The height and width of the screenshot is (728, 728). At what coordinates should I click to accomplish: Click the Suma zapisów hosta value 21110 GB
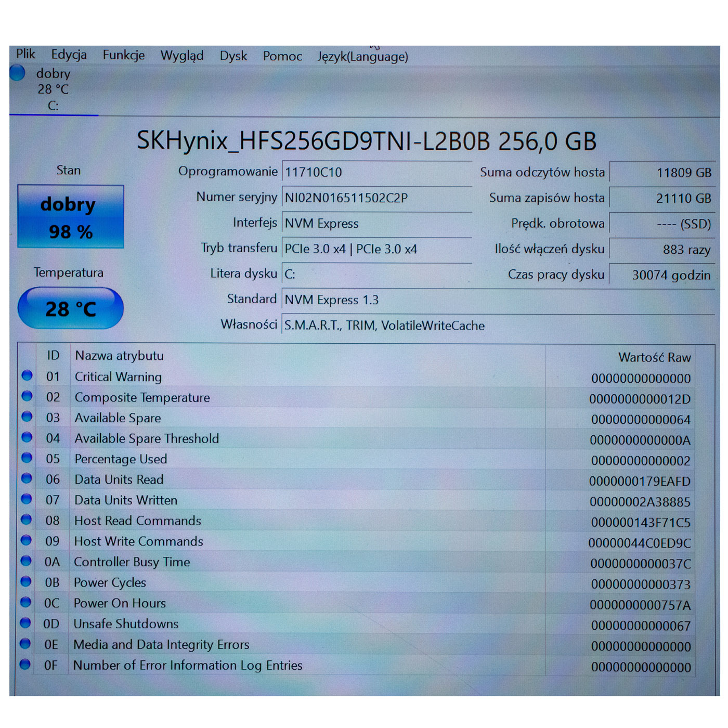(x=662, y=198)
